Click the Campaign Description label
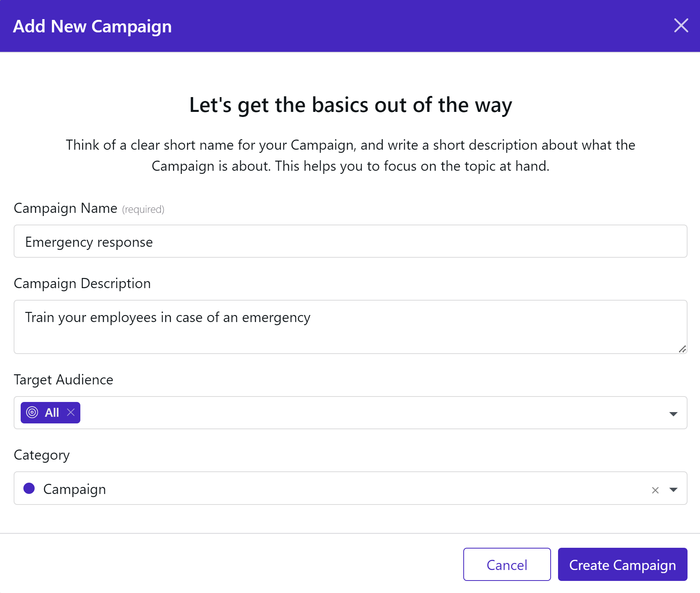The image size is (700, 593). pos(82,283)
